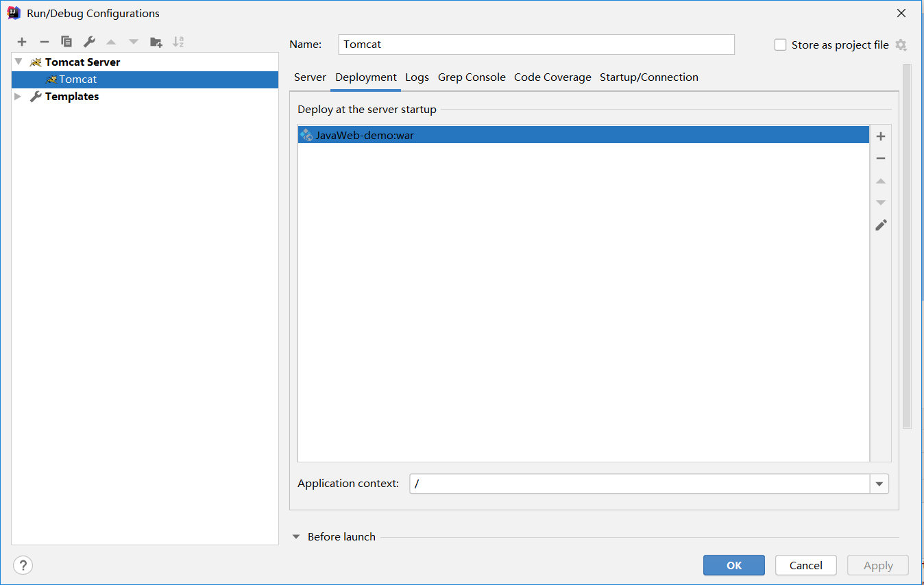Click the Application context text field
The height and width of the screenshot is (585, 924).
pos(640,484)
